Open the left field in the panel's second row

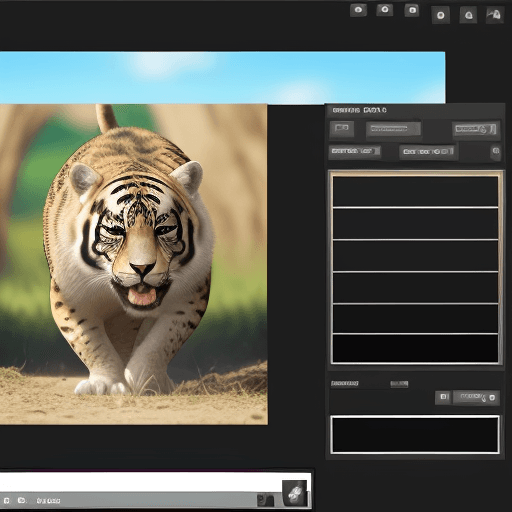coord(355,152)
